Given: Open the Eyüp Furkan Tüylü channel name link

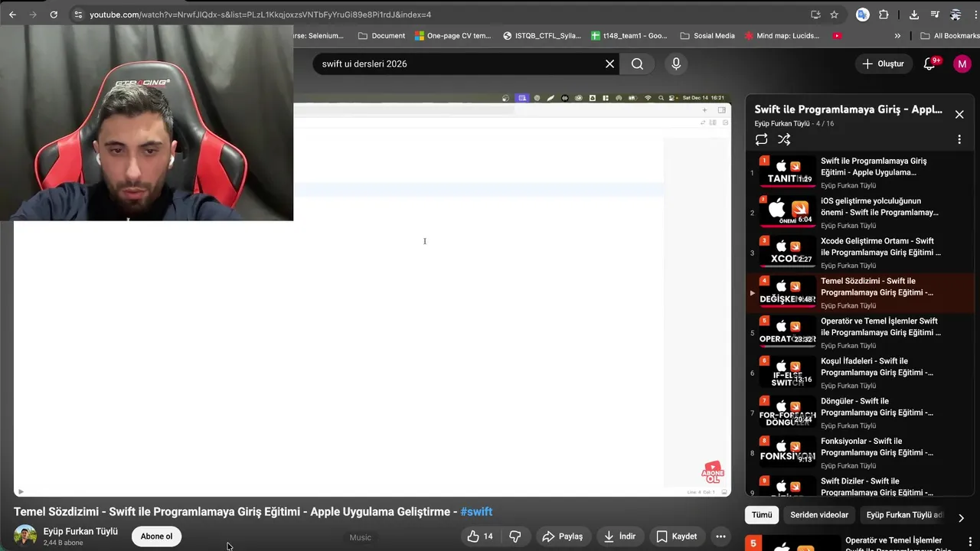Looking at the screenshot, I should [x=80, y=531].
